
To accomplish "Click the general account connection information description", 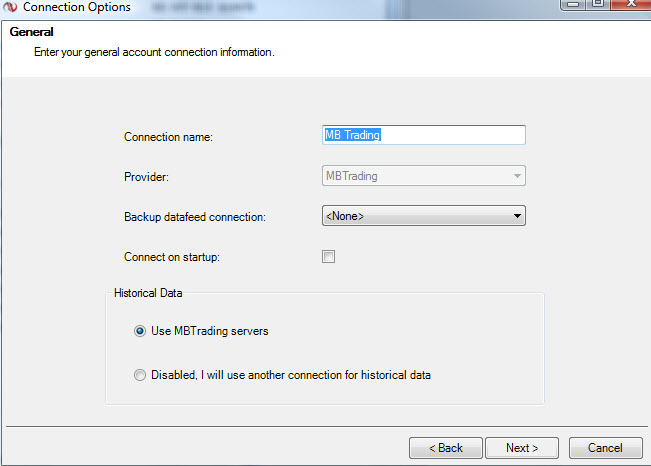I will click(x=154, y=52).
